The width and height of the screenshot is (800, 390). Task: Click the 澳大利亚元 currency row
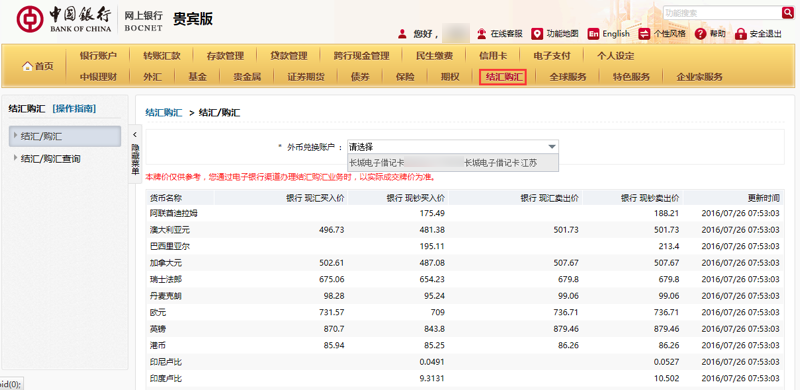pyautogui.click(x=465, y=230)
